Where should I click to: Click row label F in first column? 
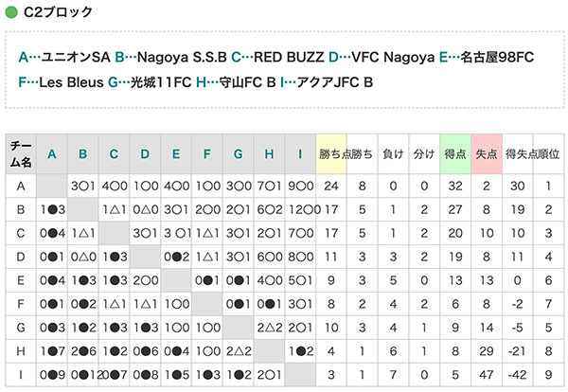(x=21, y=304)
